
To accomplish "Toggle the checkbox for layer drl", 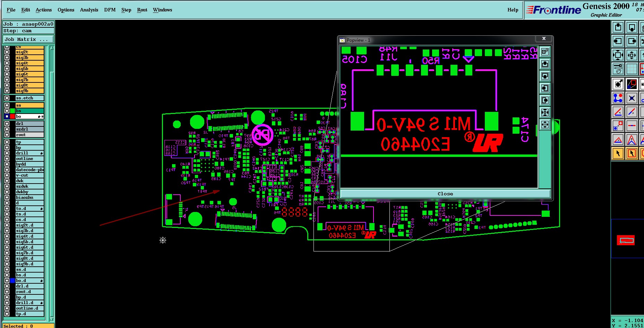I will click(7, 124).
